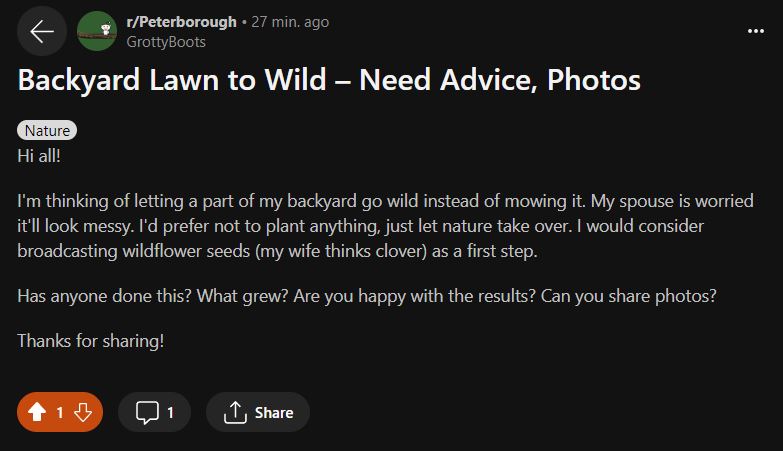Upvote the Backyard Lawn to Wild post

pos(37,412)
